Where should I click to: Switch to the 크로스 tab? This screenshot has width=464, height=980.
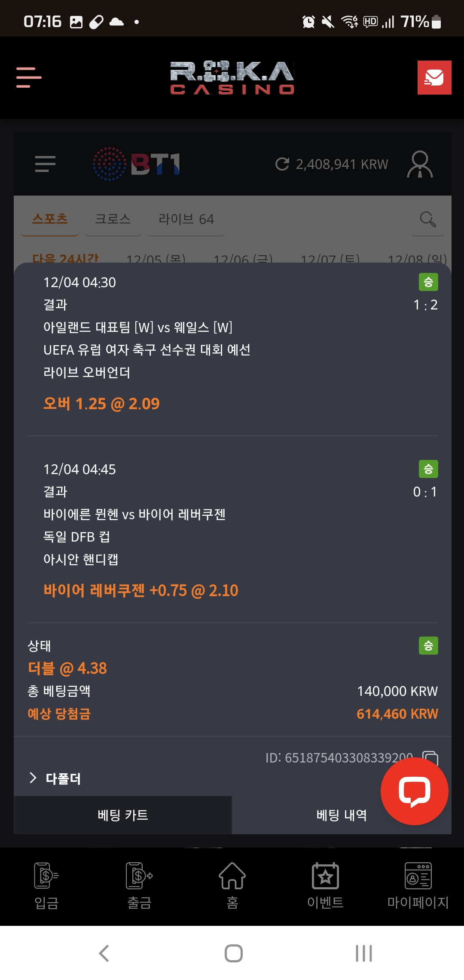(x=113, y=219)
